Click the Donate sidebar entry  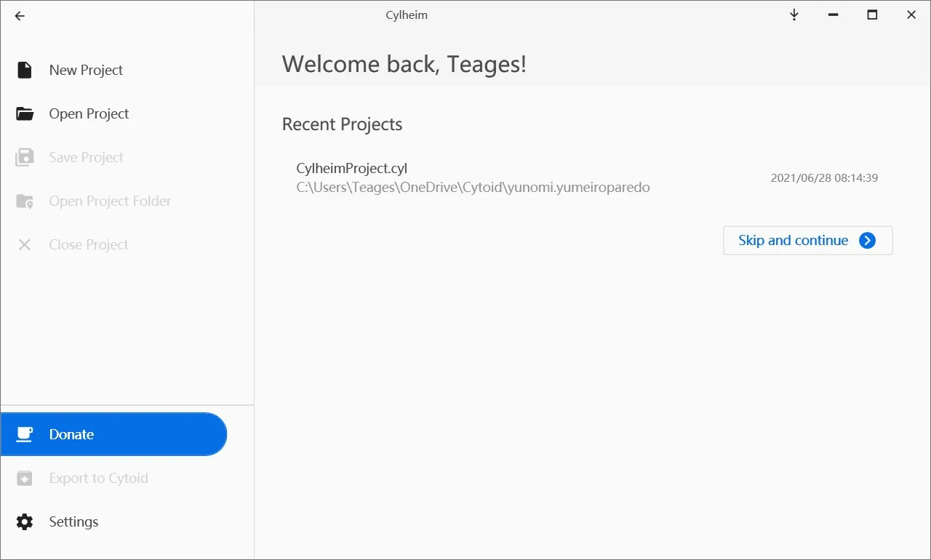71,434
